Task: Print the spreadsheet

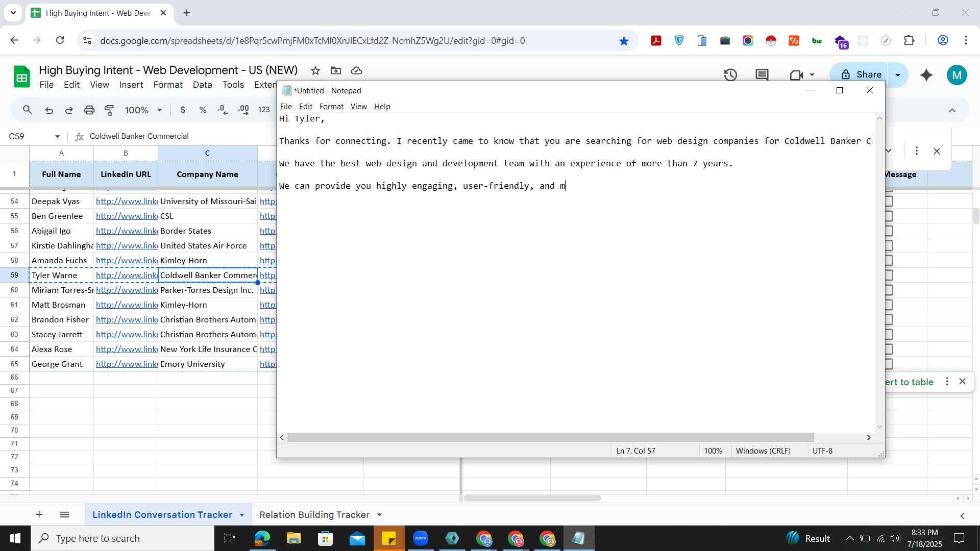Action: pos(89,110)
